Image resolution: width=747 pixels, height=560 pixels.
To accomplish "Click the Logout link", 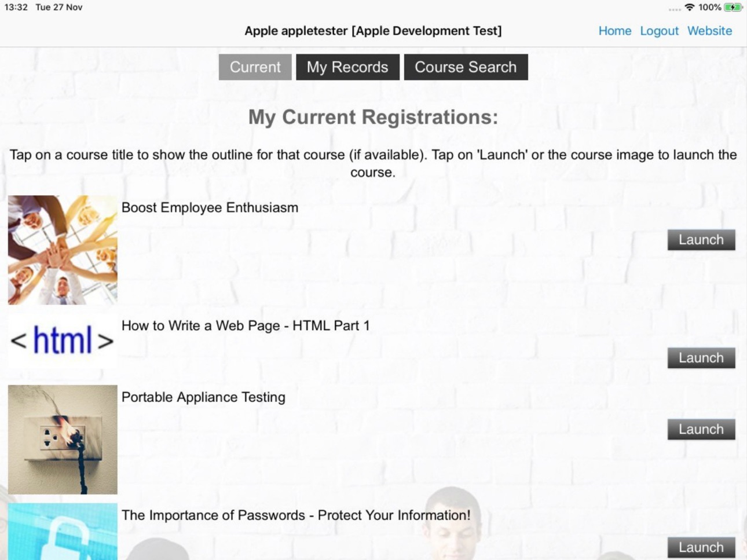I will 659,31.
